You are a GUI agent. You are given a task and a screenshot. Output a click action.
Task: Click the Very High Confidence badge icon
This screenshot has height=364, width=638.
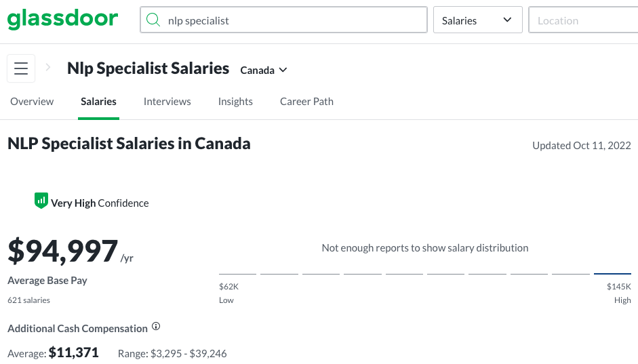pyautogui.click(x=41, y=201)
